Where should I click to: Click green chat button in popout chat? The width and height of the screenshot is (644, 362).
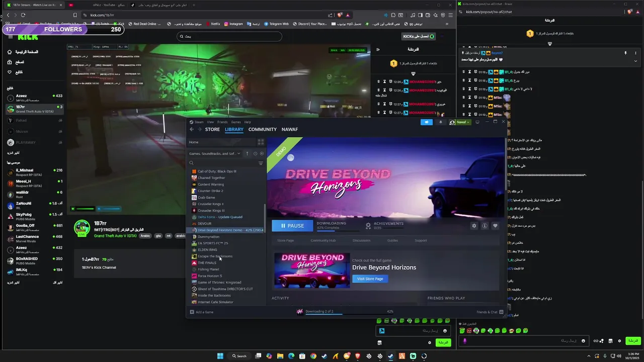[632, 341]
